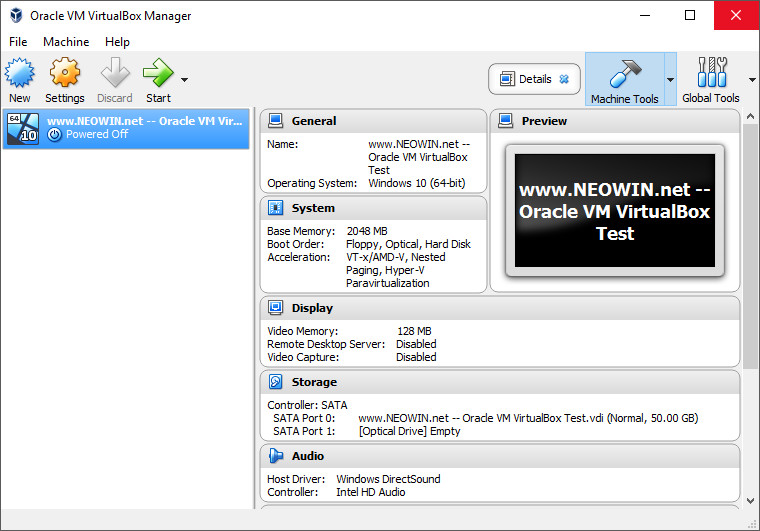This screenshot has height=531, width=760.
Task: Click the New virtual machine icon
Action: 19,73
